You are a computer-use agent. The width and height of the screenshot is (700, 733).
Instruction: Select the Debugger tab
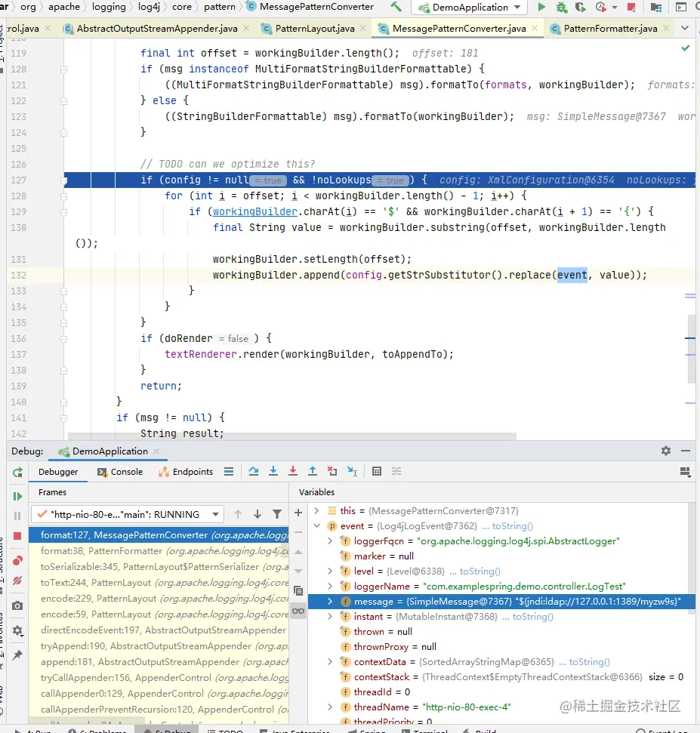58,472
